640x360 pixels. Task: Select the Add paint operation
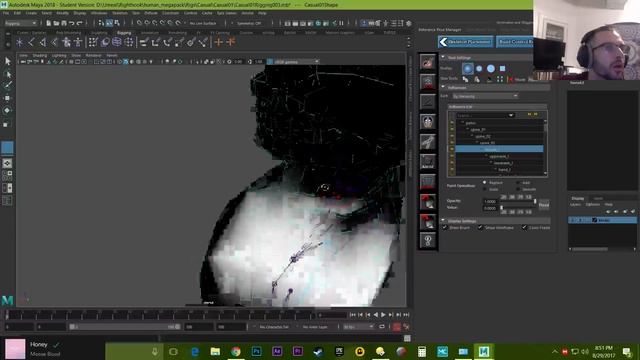tap(518, 183)
